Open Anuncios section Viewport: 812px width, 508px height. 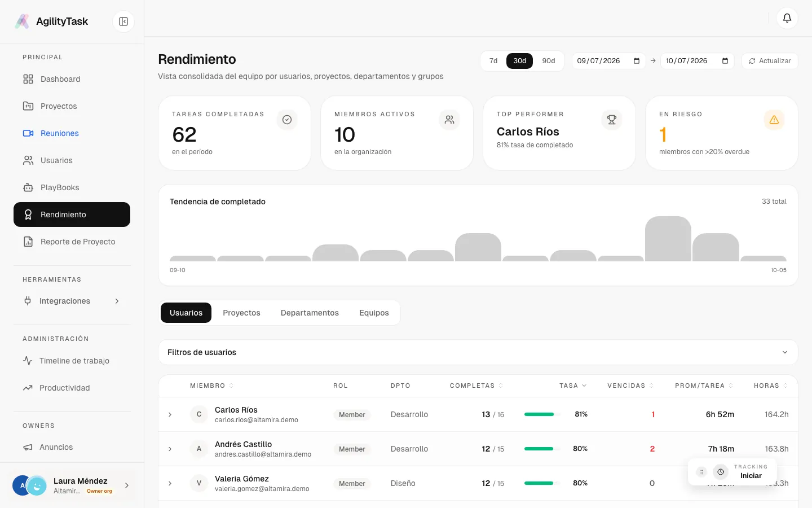point(72,447)
